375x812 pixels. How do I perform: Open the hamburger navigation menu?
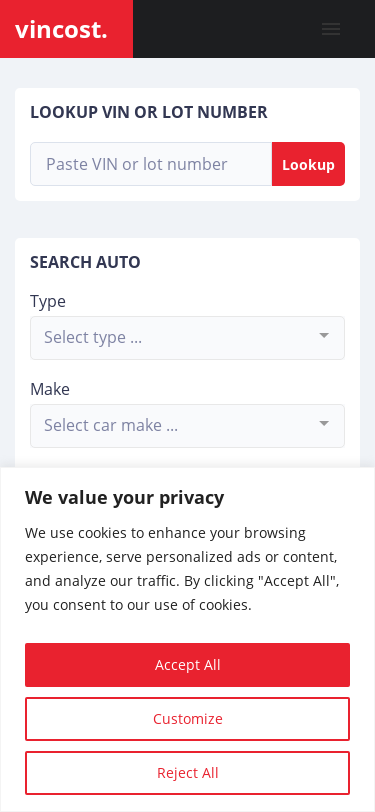click(x=331, y=28)
